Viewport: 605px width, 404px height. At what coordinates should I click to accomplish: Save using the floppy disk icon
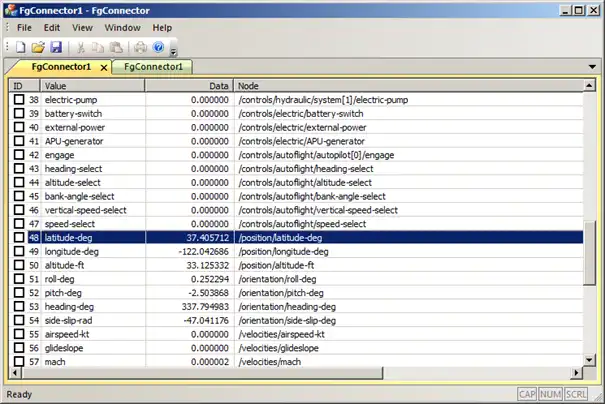(x=56, y=47)
